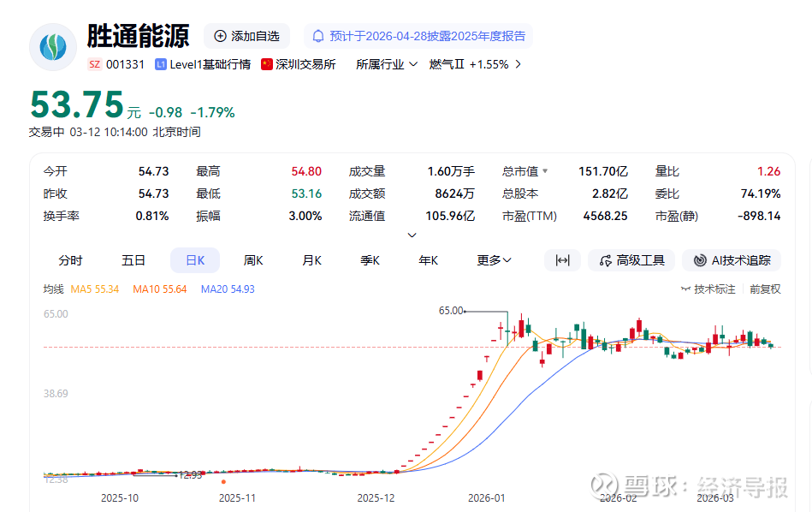Click the China flag icon
This screenshot has width=812, height=512.
(267, 64)
